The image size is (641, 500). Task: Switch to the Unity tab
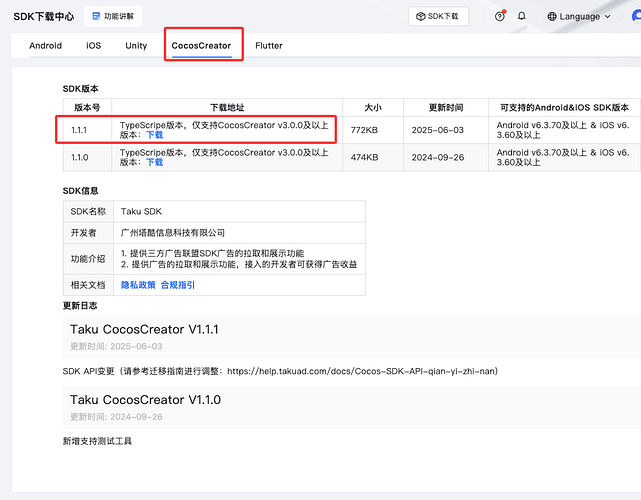[136, 45]
